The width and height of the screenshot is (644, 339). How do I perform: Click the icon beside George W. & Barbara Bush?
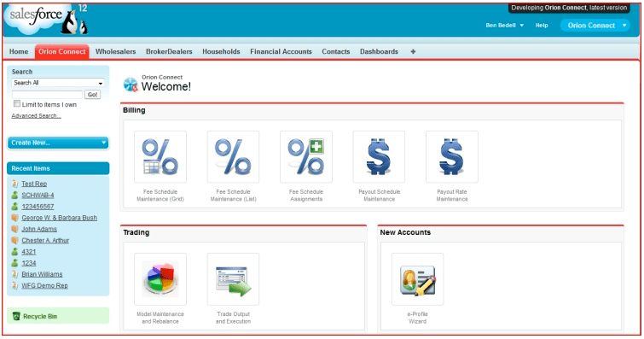(x=15, y=218)
